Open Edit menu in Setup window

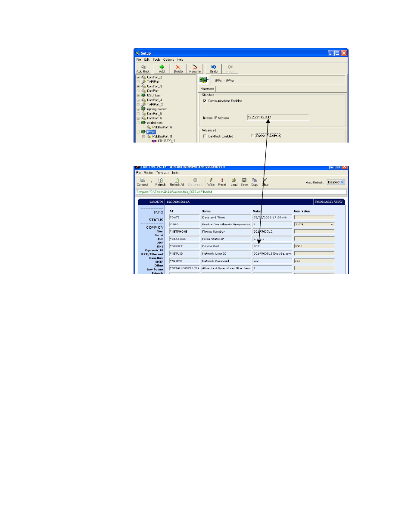(x=147, y=59)
